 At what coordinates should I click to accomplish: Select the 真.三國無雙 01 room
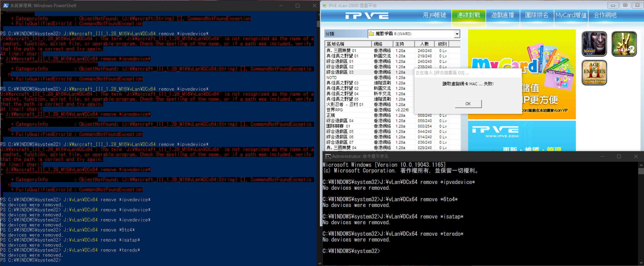point(341,51)
